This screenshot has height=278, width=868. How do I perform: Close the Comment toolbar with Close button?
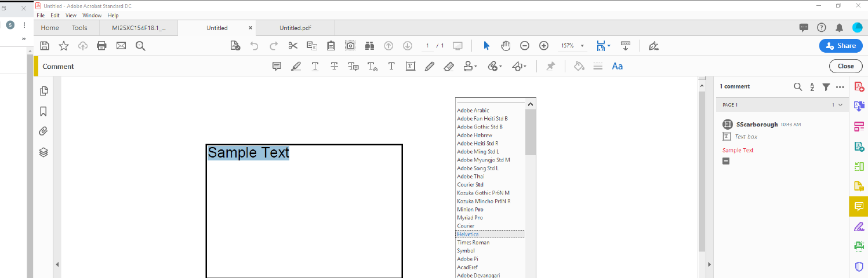click(845, 66)
